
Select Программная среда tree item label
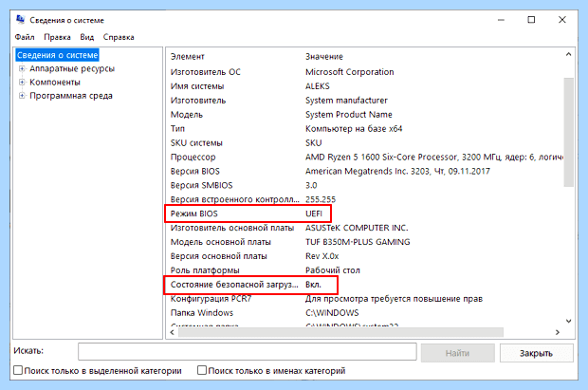71,96
